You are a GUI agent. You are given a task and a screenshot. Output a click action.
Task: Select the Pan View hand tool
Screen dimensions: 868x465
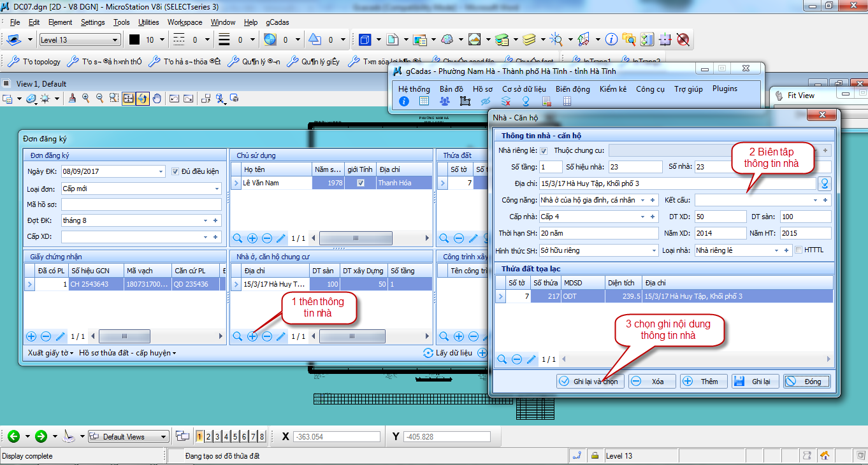157,99
